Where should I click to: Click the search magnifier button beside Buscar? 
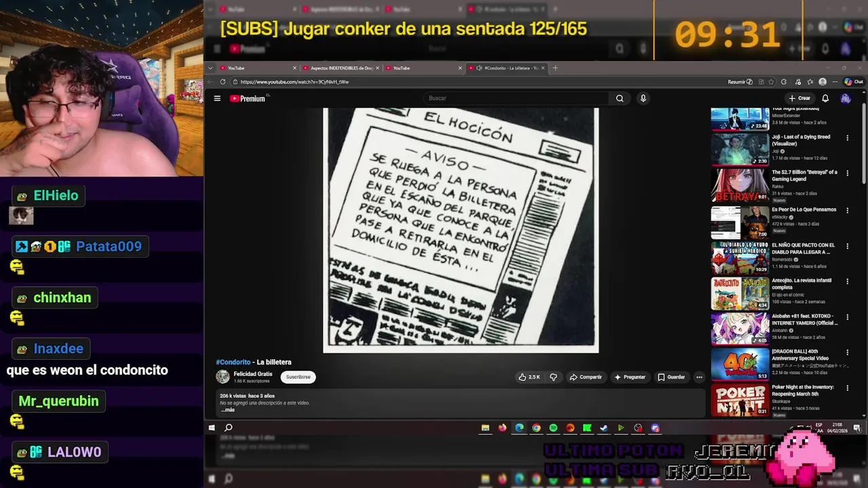click(619, 98)
